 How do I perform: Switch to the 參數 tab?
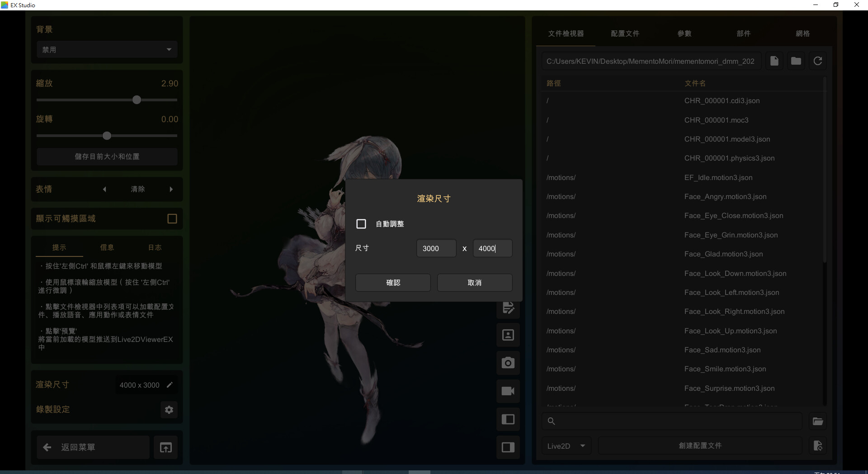[x=684, y=33]
